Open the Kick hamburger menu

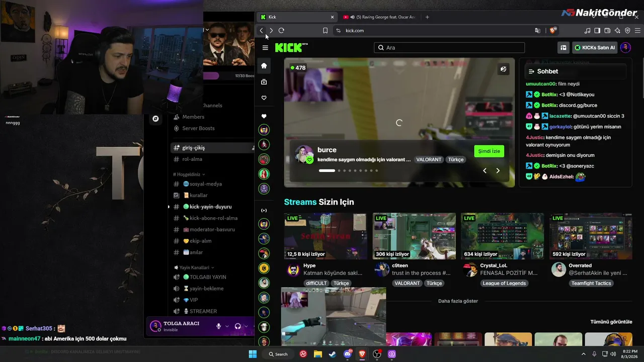tap(265, 48)
